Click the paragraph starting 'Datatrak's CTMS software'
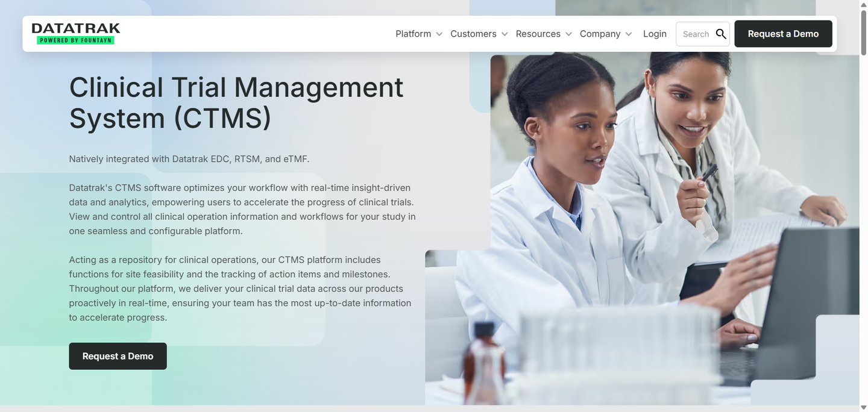Screen dimensions: 868x412 (x=242, y=210)
